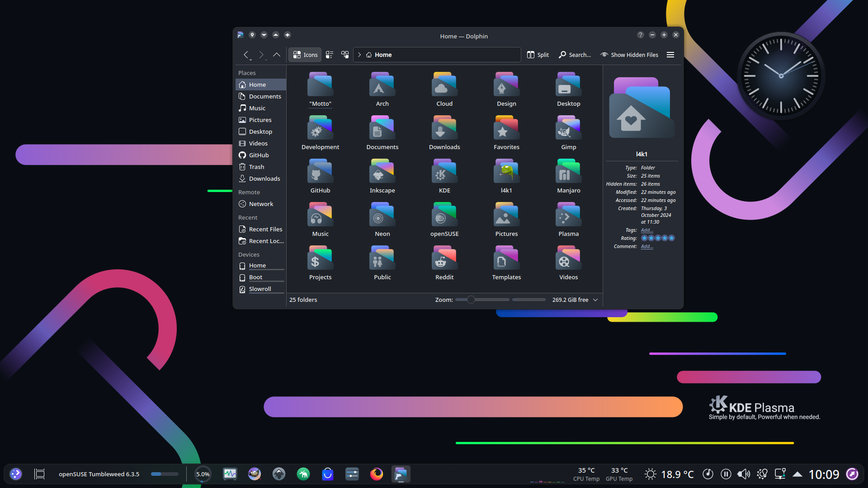This screenshot has height=488, width=868.
Task: Shade the window with the up button
Action: click(288, 35)
